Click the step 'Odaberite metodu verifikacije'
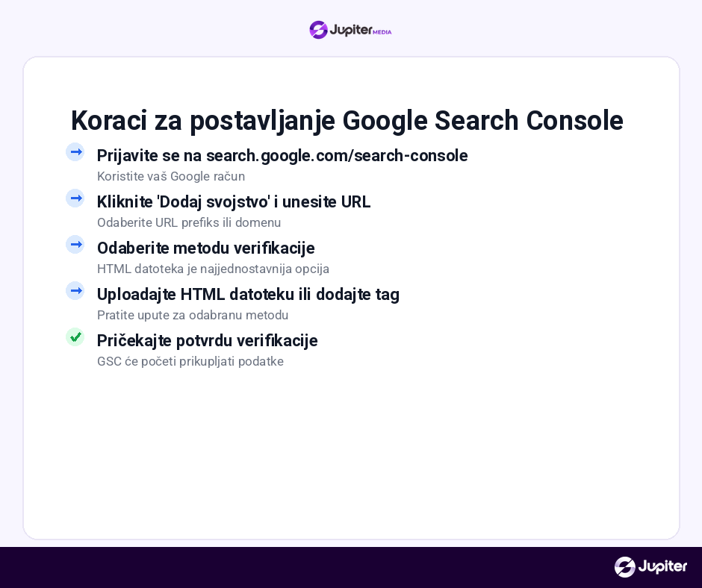 pos(206,248)
